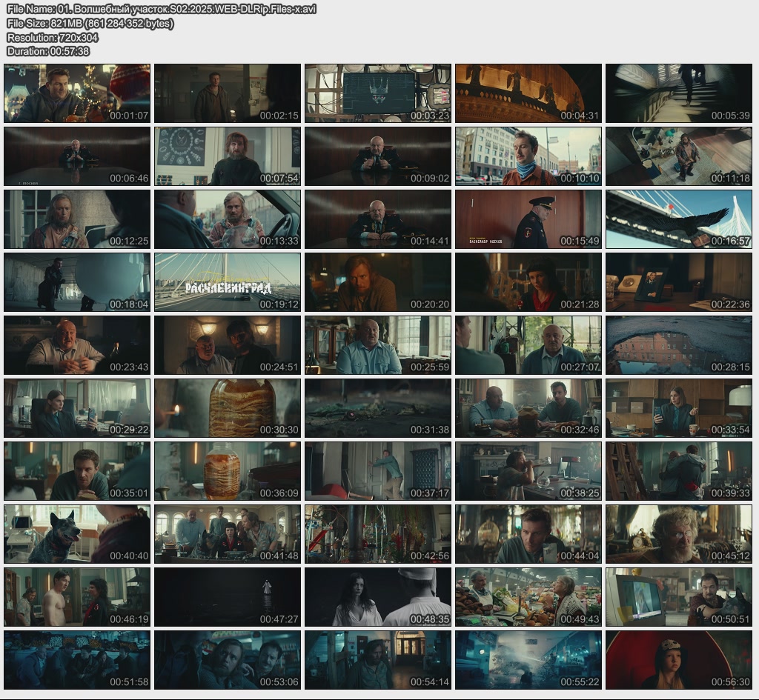Viewport: 759px width, 700px height.
Task: Select the flying bird frame at 00:16:57
Action: pyautogui.click(x=678, y=219)
